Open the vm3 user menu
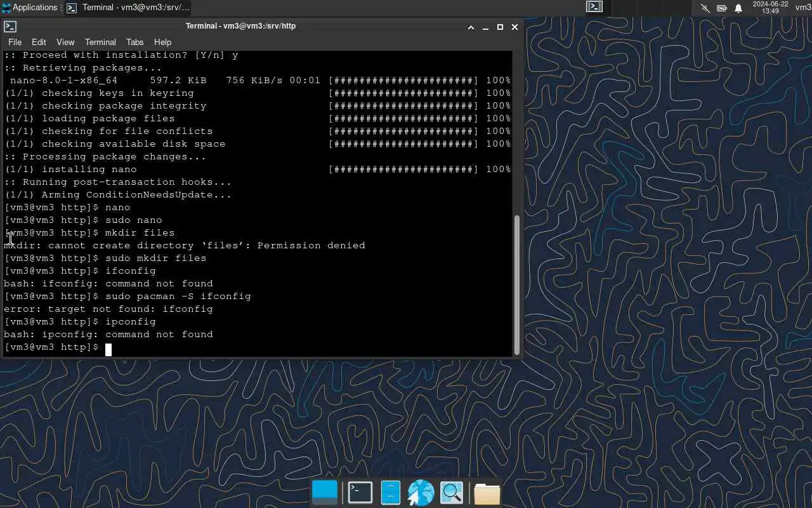This screenshot has height=508, width=812. [x=803, y=8]
